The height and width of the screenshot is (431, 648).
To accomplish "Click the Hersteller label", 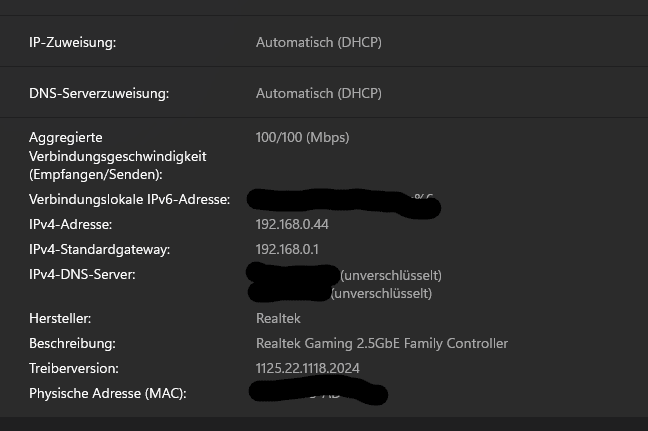I will coord(60,318).
